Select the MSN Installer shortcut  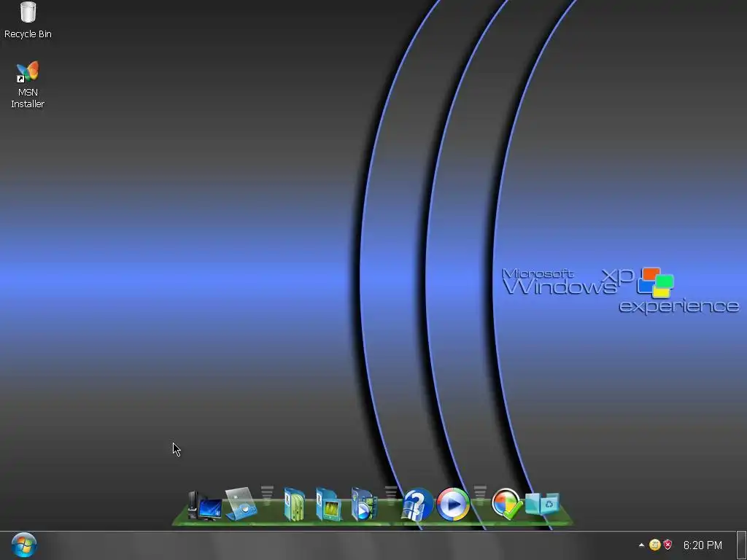pos(28,85)
